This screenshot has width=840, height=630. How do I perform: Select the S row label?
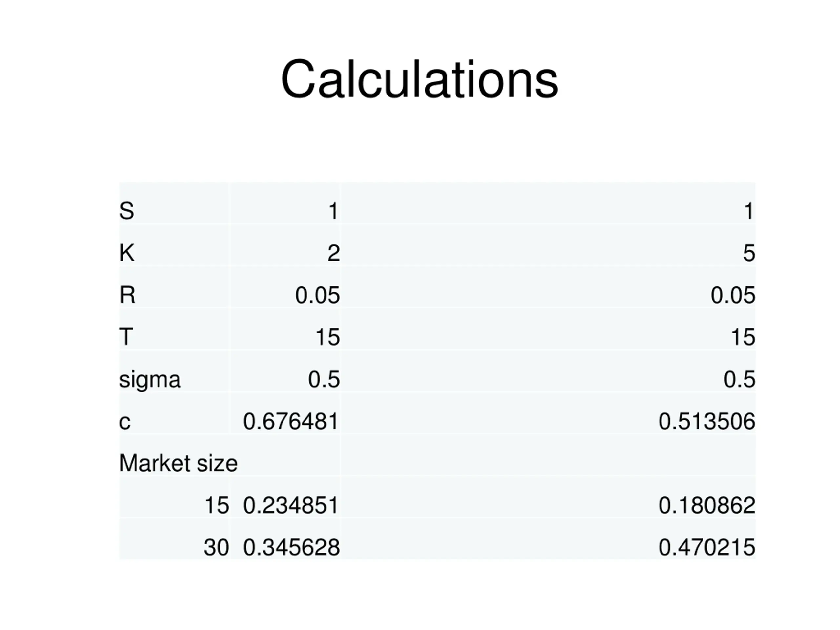pos(126,211)
